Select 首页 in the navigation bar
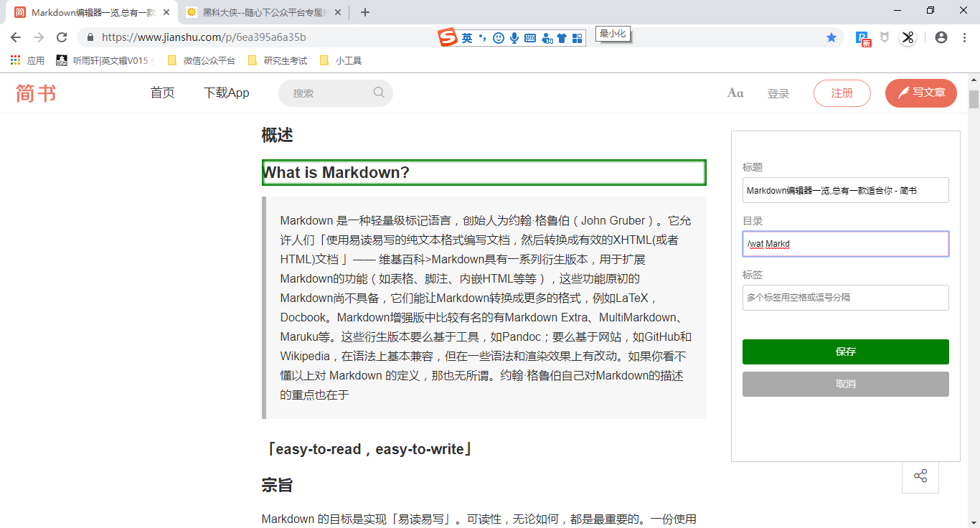Image resolution: width=980 pixels, height=528 pixels. click(162, 93)
